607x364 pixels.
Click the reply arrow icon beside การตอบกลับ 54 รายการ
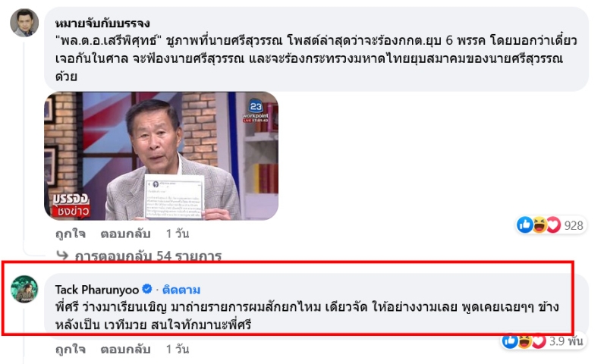point(62,256)
